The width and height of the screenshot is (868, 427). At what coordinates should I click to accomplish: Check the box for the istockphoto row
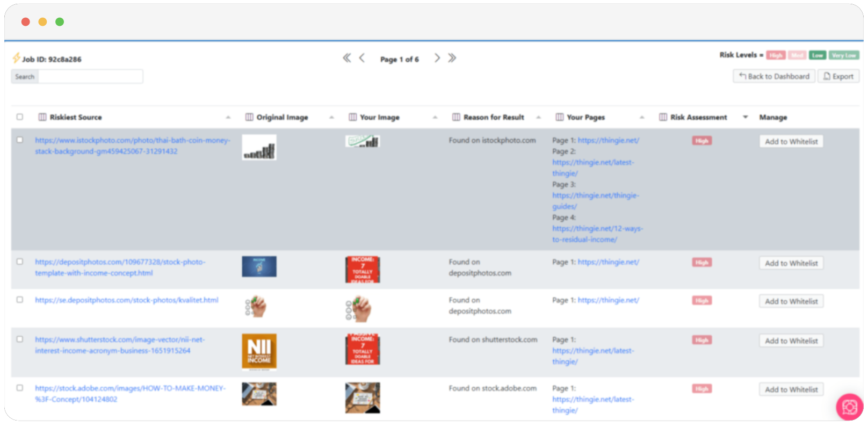tap(20, 140)
